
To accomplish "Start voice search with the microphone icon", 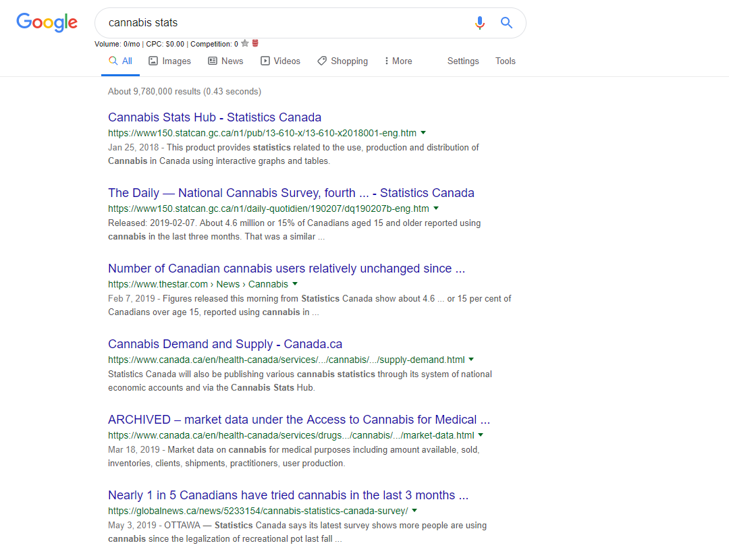I will coord(480,22).
